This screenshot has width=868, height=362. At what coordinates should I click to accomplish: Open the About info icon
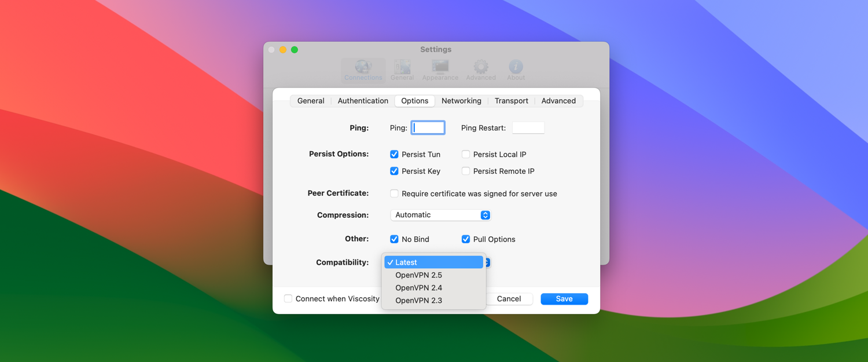(x=516, y=70)
